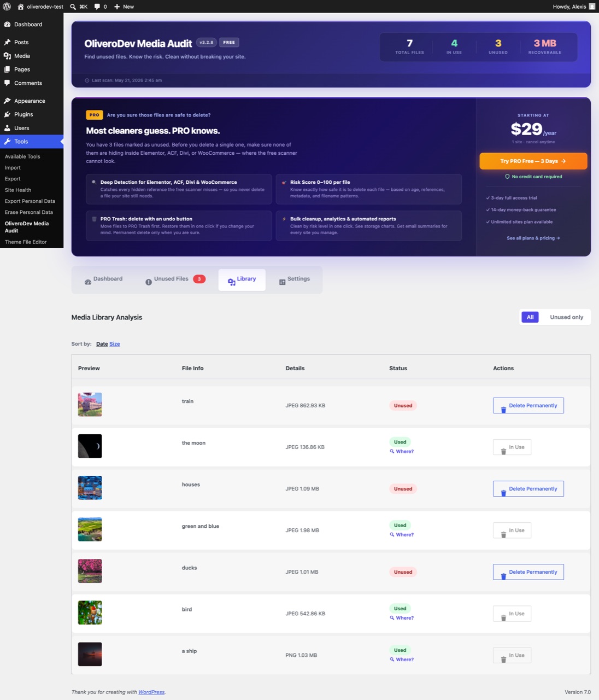
Task: Open Posts in the sidebar menu
Action: (x=32, y=42)
